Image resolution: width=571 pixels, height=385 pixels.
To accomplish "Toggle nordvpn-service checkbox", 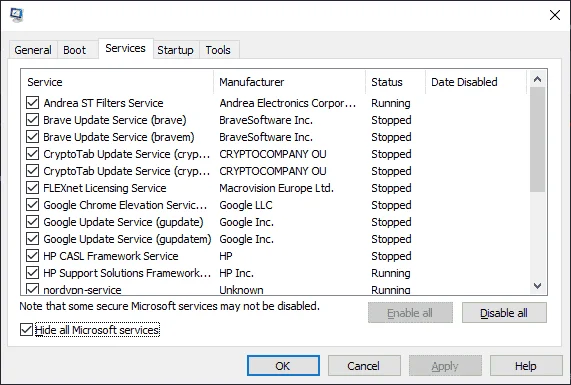I will click(x=32, y=289).
